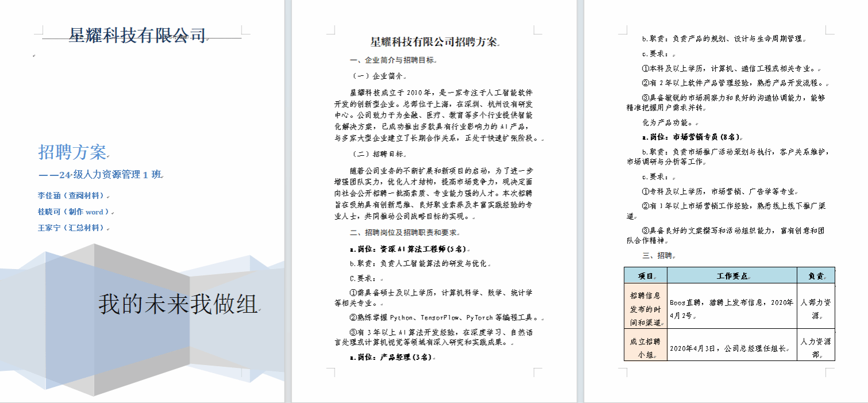Click heading 二、招聘岗位及招聘职责和要求
Viewport: 868px width, 403px height.
(x=404, y=233)
